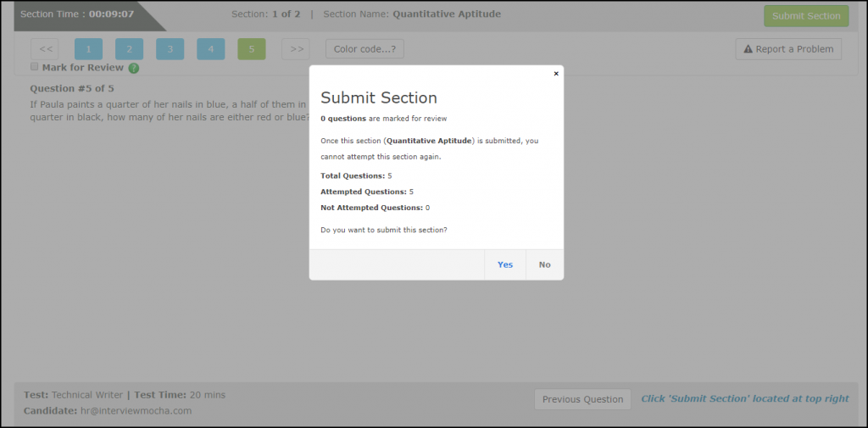868x428 pixels.
Task: Click the Question #5 of 5 heading
Action: [72, 88]
